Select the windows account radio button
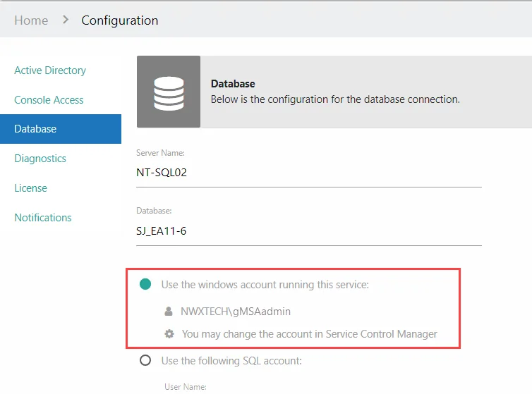The image size is (532, 394). point(145,284)
